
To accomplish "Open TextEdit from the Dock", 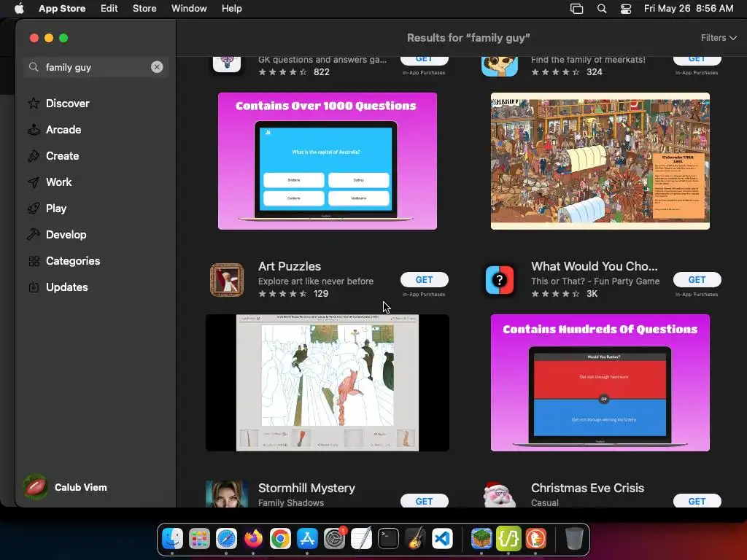I will point(361,539).
